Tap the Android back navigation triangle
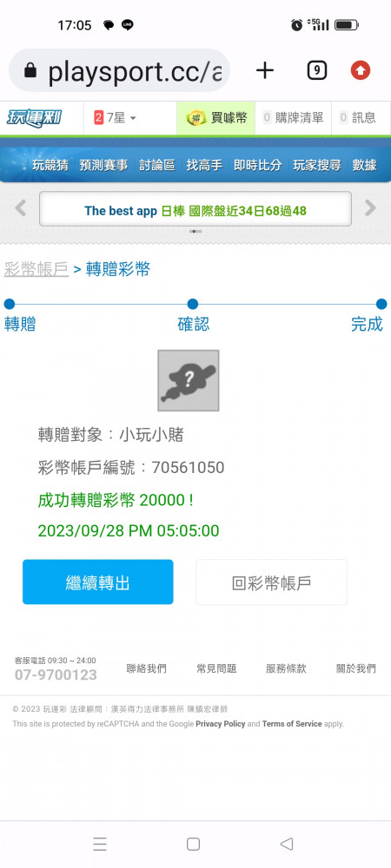The image size is (391, 868). (x=287, y=844)
